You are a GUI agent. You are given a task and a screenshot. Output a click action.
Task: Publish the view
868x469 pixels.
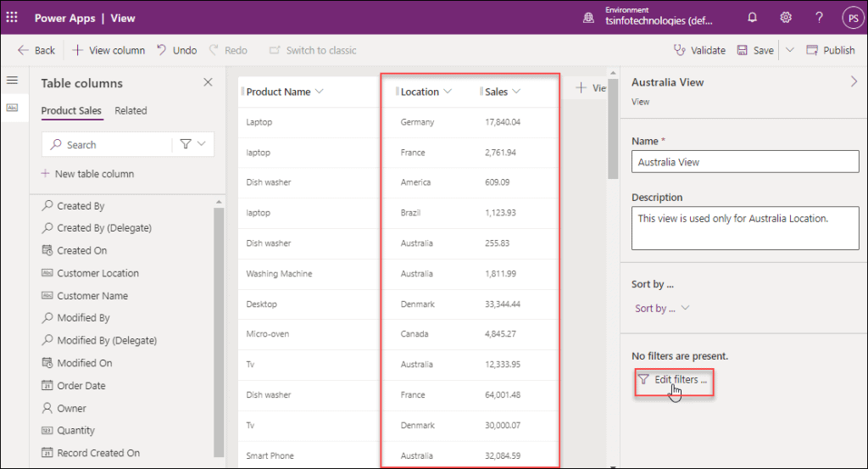[831, 50]
